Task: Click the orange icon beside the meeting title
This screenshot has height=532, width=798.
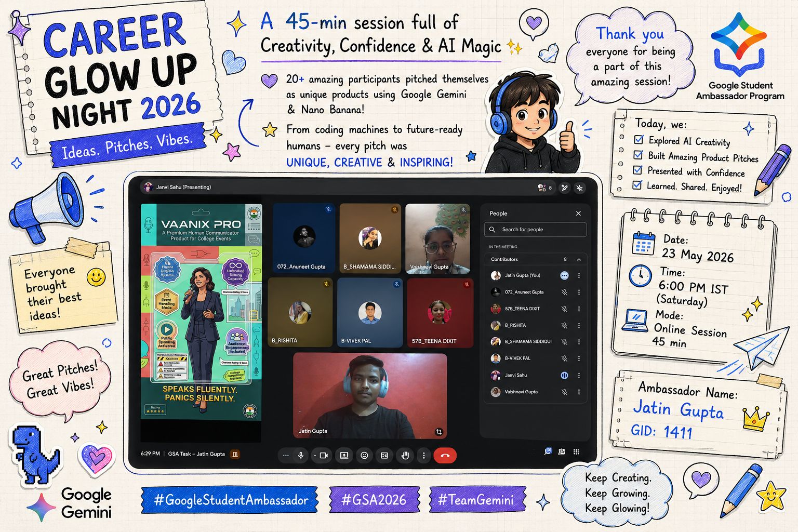Action: coord(235,454)
